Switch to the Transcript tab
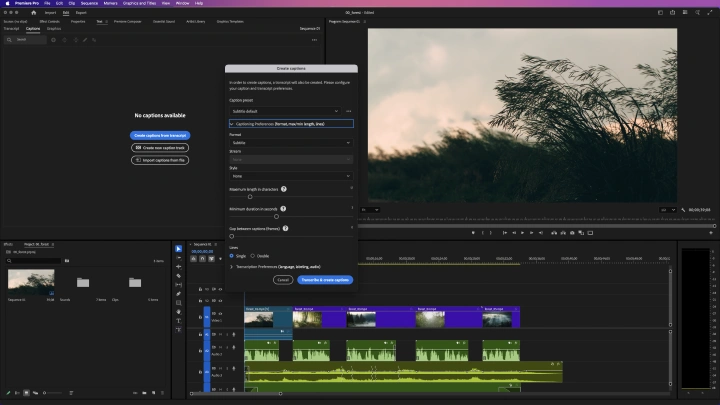 pos(11,28)
